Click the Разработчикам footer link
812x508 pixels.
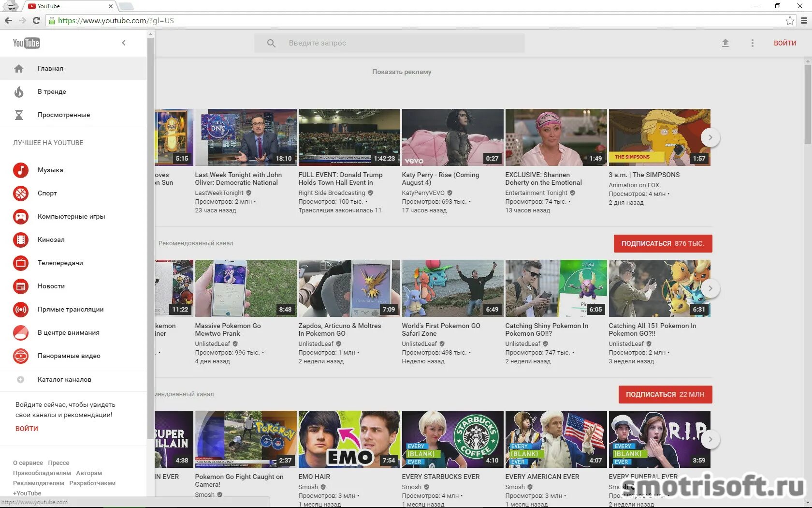pyautogui.click(x=92, y=483)
